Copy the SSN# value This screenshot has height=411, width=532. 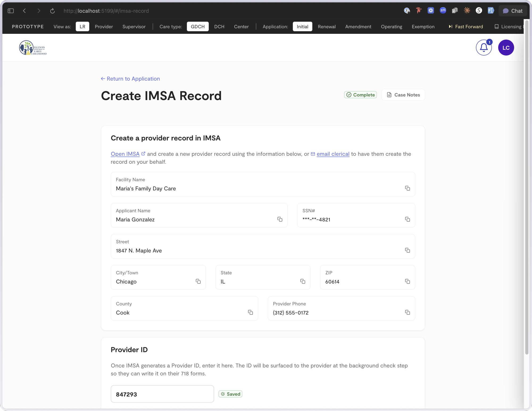pos(407,219)
